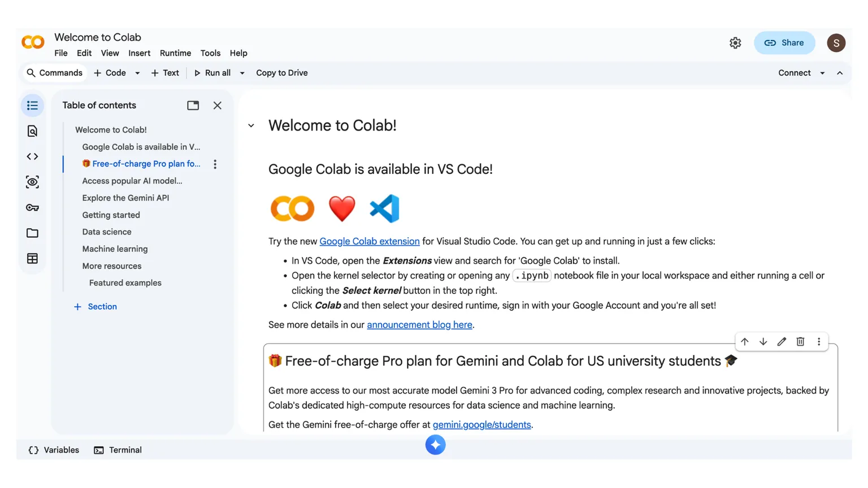Open options for Free-of-charge Pro plan section
The width and height of the screenshot is (868, 488).
click(x=215, y=164)
